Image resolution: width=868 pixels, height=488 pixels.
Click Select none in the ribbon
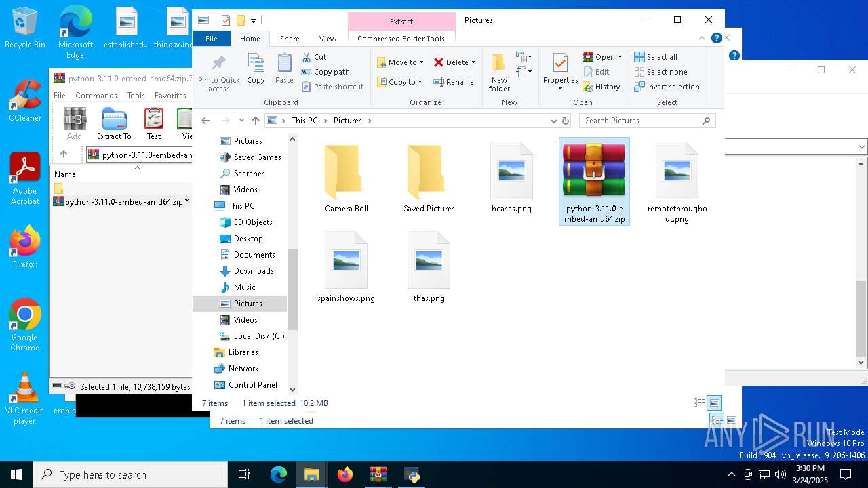[660, 72]
